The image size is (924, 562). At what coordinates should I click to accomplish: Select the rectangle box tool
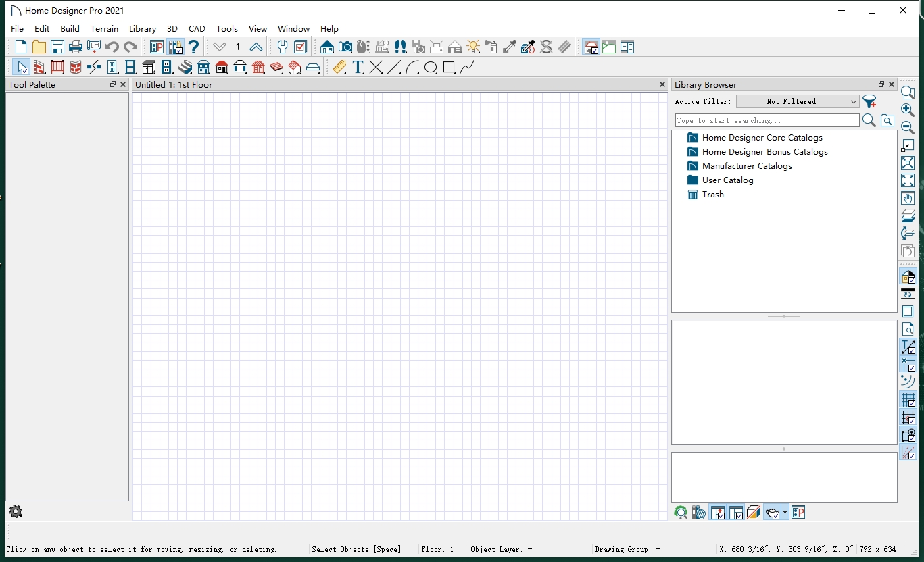449,68
